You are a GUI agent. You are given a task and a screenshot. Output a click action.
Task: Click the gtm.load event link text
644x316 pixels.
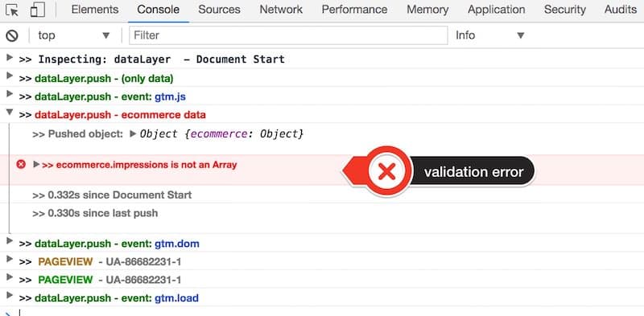coord(176,298)
